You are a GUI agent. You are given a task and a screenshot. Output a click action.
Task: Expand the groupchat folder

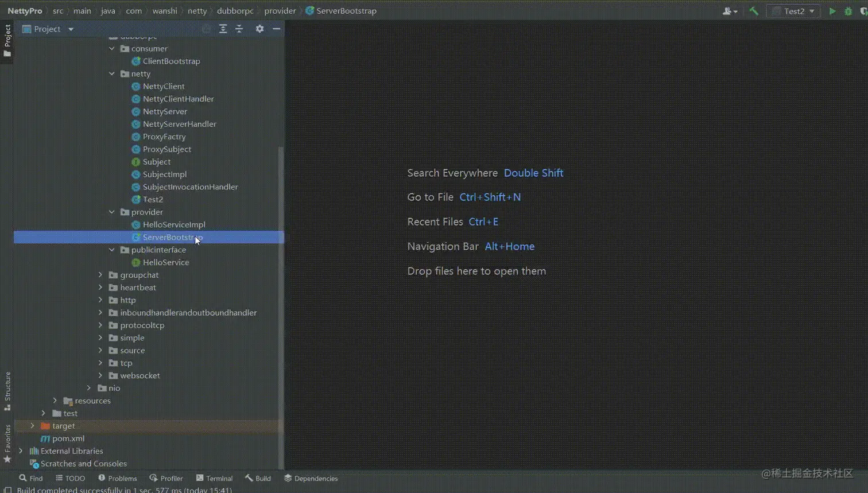(x=100, y=275)
